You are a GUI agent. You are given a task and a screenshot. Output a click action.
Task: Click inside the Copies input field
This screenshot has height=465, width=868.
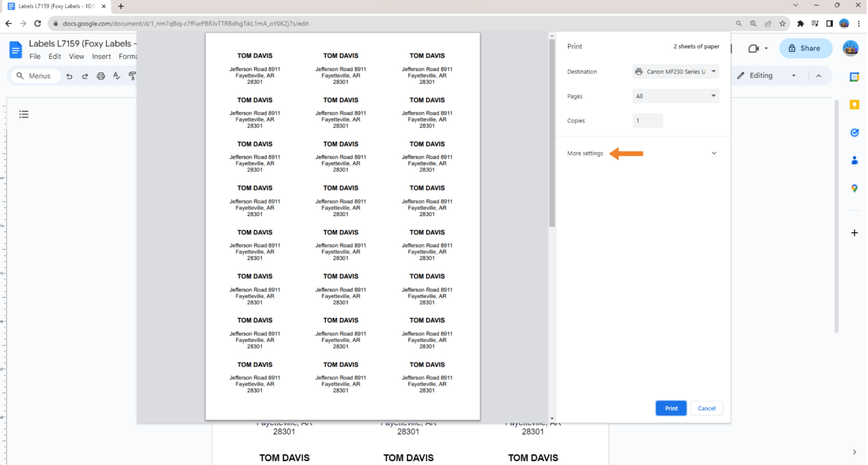(x=647, y=120)
